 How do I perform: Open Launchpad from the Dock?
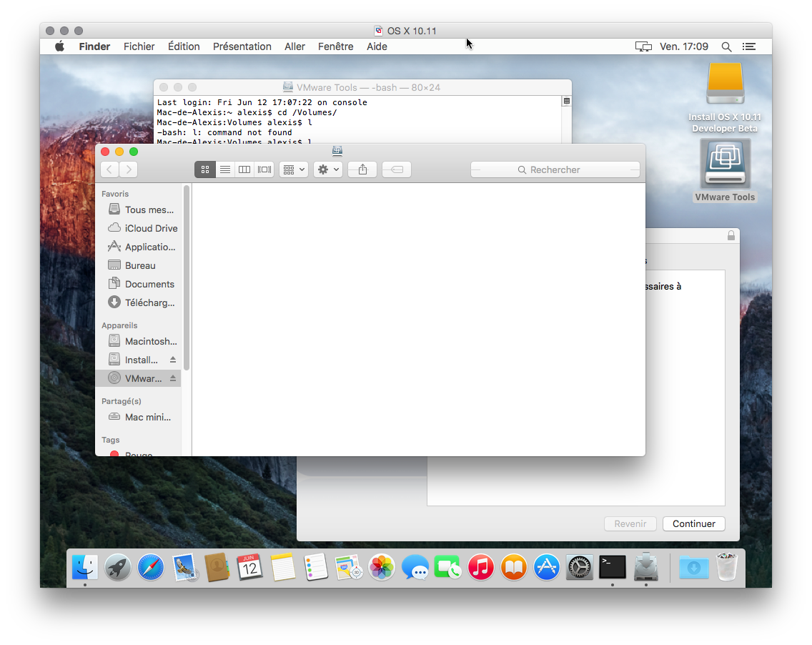tap(117, 567)
